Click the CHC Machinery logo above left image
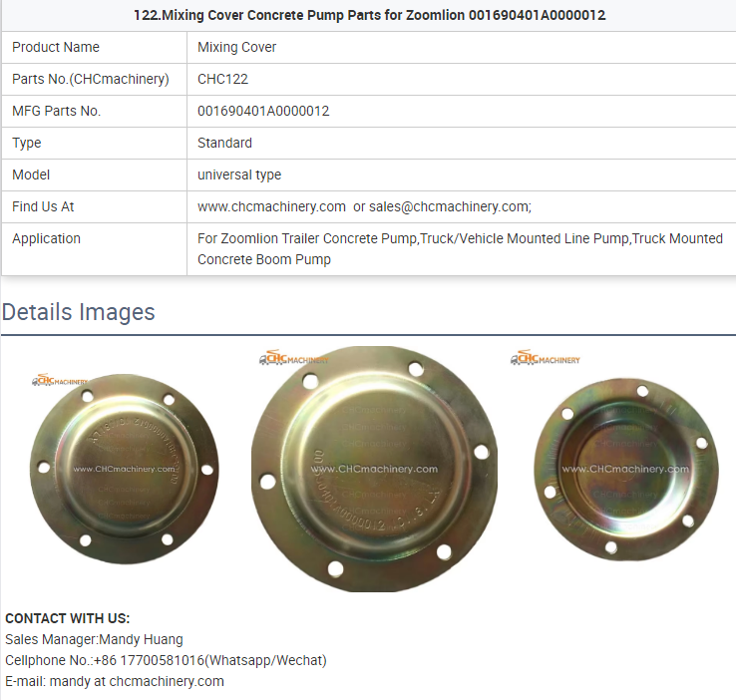 coord(59,380)
